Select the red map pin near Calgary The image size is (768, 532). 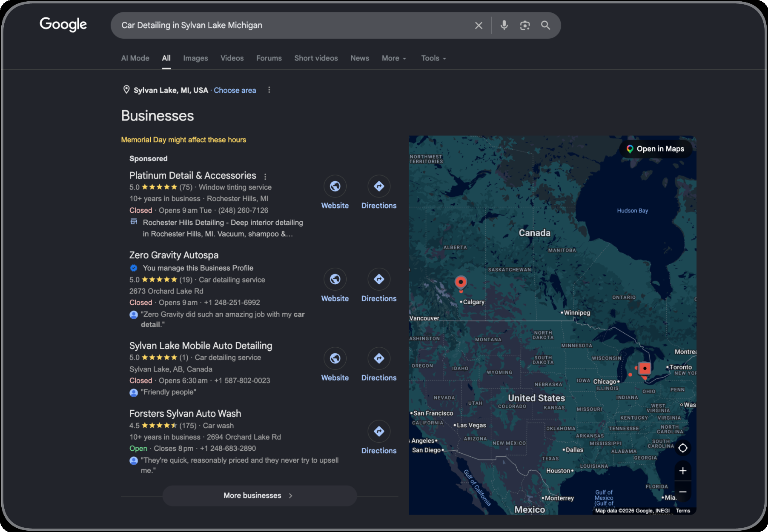pos(461,283)
